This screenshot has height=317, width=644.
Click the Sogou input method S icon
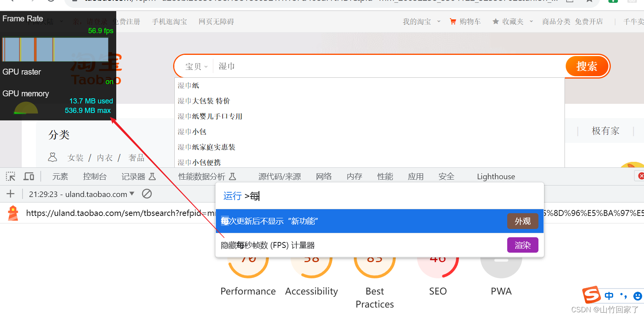point(592,294)
